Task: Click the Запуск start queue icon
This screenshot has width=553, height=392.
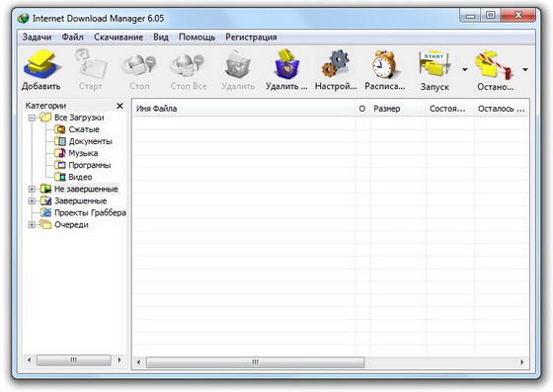Action: (x=434, y=64)
